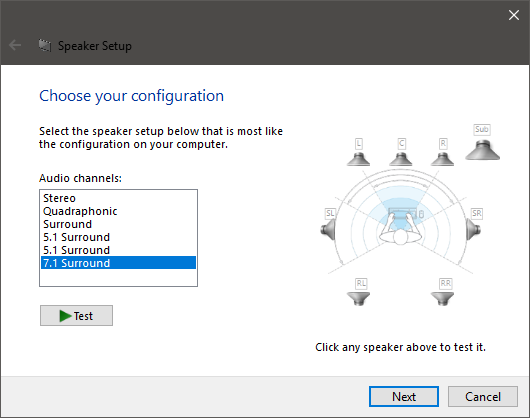This screenshot has width=530, height=418.
Task: Test the left front L speaker icon
Action: coord(358,159)
